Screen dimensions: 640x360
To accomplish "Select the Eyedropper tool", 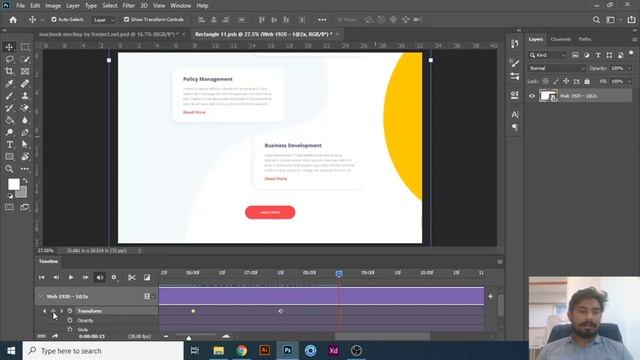I will (x=9, y=84).
